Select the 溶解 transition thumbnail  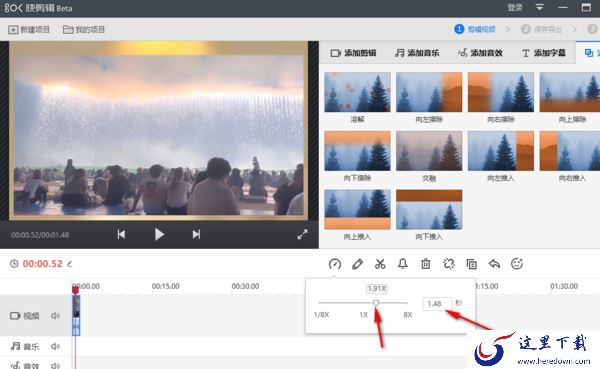(357, 92)
